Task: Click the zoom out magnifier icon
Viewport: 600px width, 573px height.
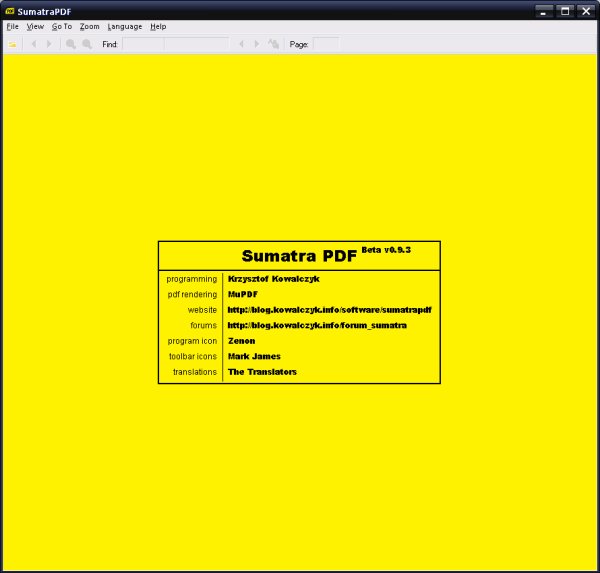Action: point(71,44)
